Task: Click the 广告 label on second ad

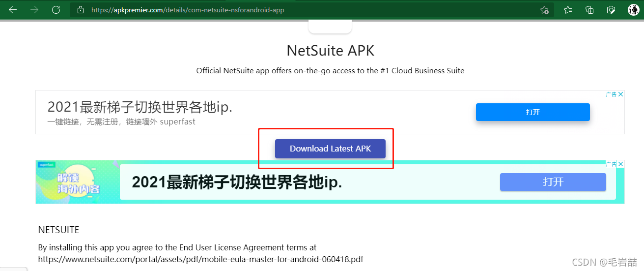Action: pyautogui.click(x=611, y=164)
